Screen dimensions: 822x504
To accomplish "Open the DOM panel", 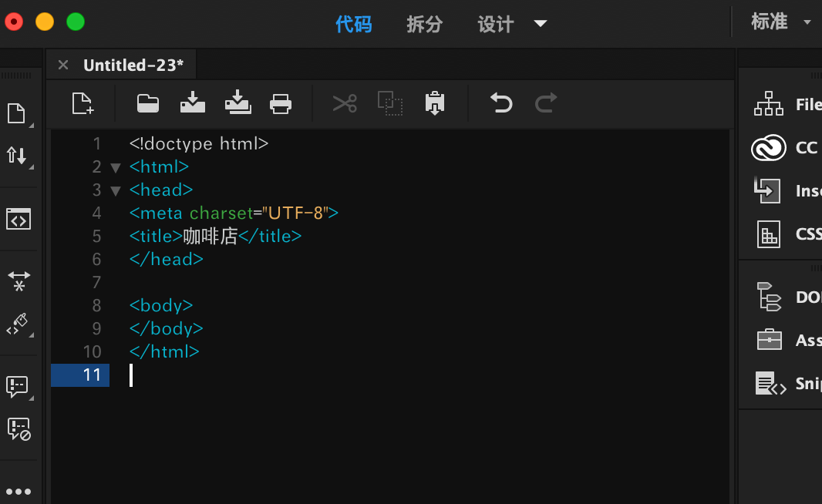I will pyautogui.click(x=788, y=297).
